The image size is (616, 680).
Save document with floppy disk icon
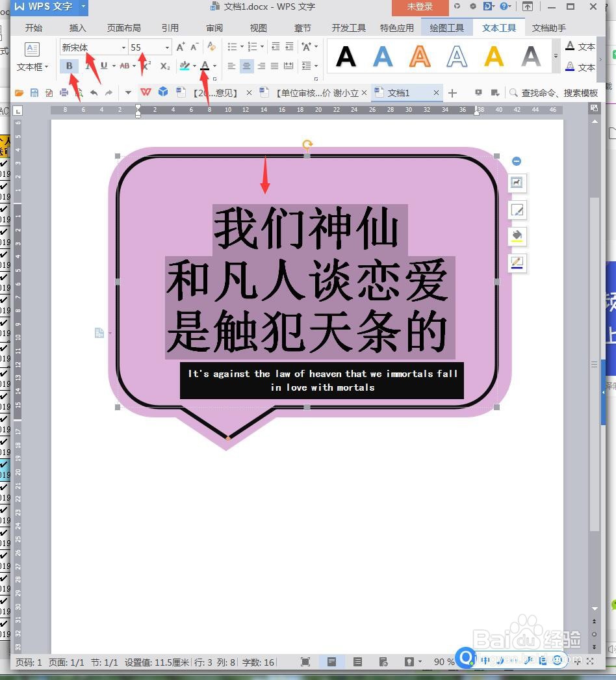pos(34,93)
